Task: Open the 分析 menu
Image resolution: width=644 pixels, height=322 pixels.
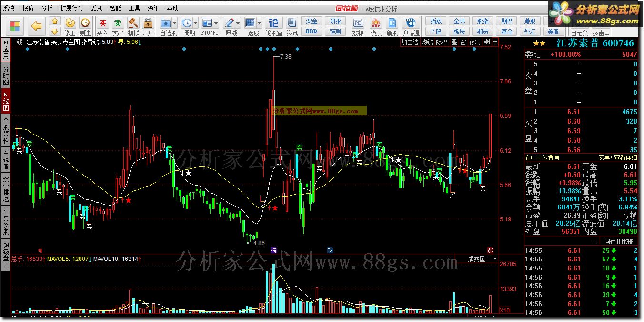Action: [x=47, y=8]
